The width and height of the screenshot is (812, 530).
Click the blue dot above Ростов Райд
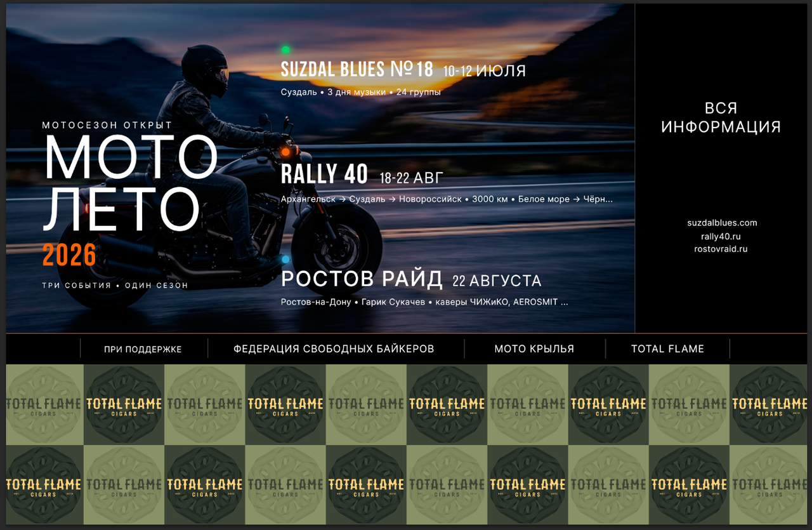285,259
